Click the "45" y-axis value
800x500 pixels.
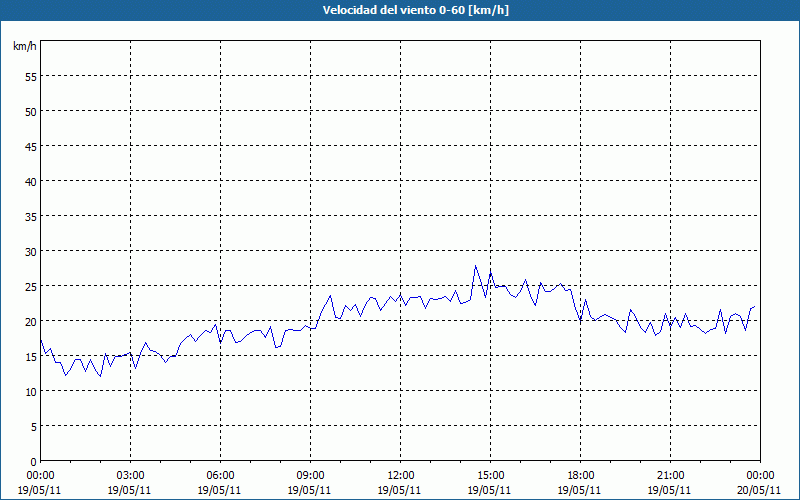(x=31, y=146)
